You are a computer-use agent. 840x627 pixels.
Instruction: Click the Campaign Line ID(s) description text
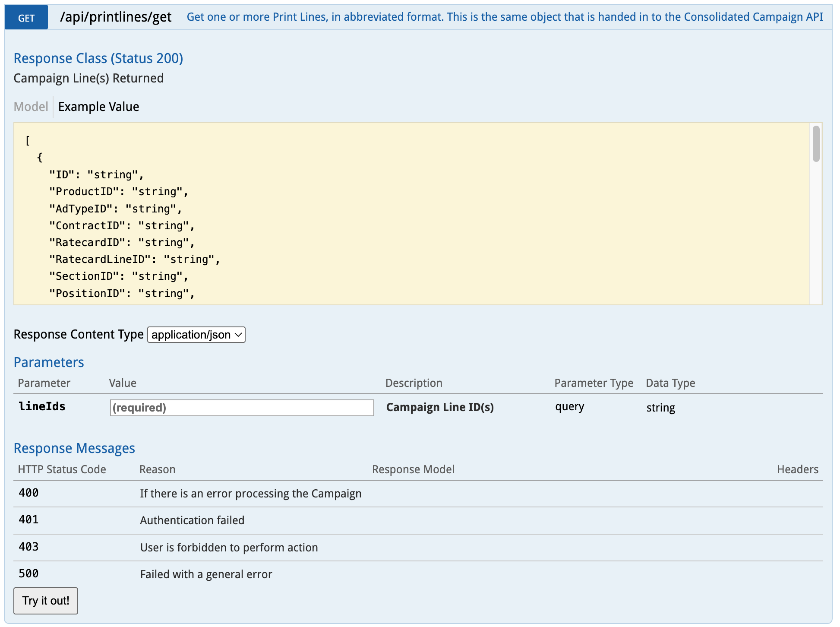(x=439, y=407)
